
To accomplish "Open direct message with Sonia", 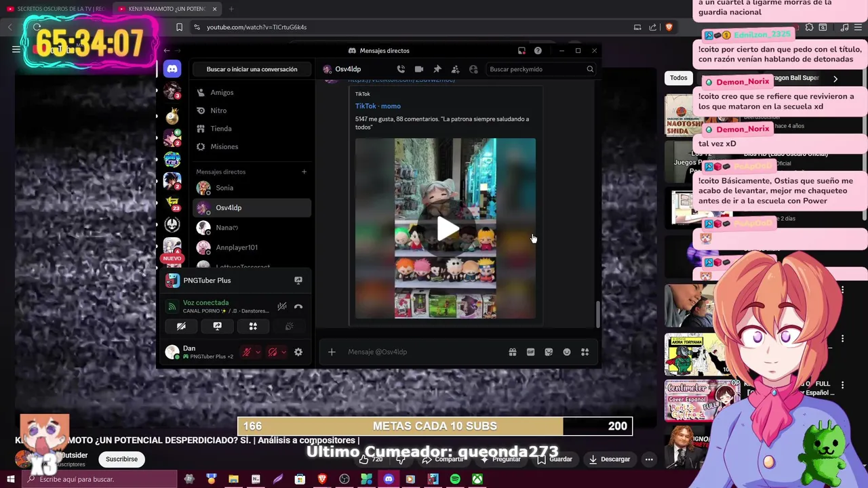I will pos(252,188).
